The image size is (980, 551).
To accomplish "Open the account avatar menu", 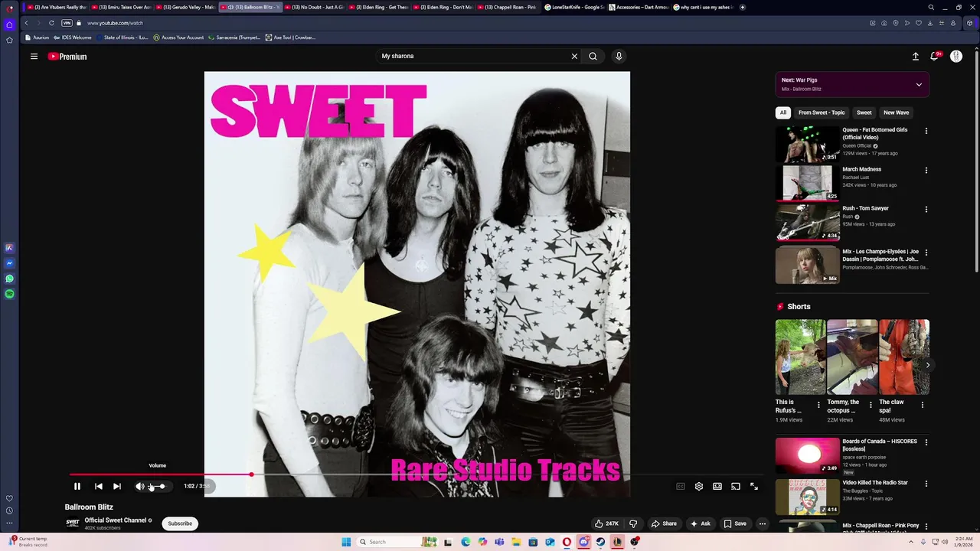I will (956, 56).
